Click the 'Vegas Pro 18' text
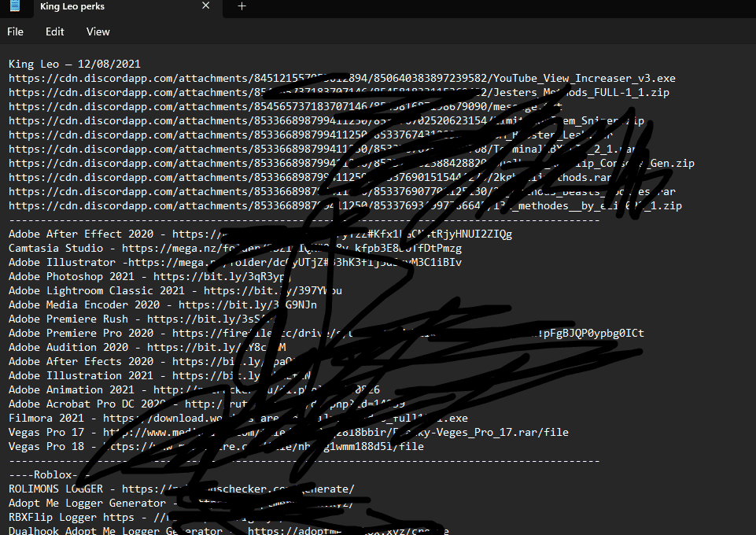Viewport: 756px width, 535px height. pos(46,446)
